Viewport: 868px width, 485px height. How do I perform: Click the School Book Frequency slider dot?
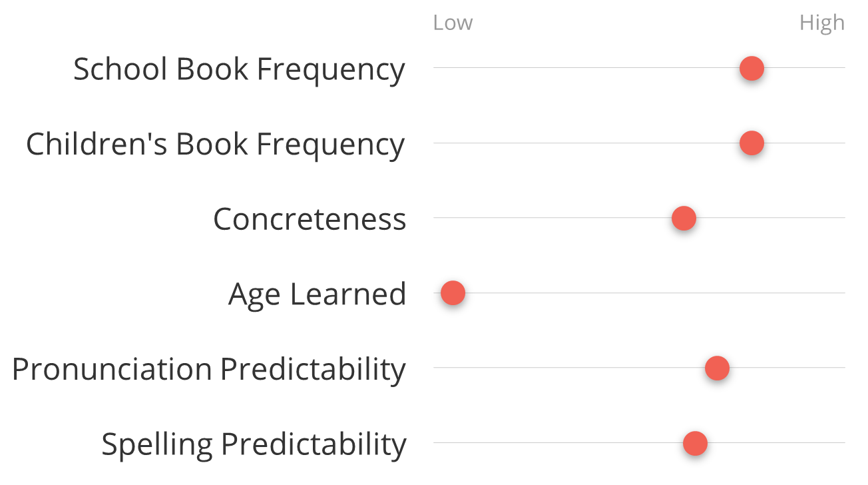[752, 68]
